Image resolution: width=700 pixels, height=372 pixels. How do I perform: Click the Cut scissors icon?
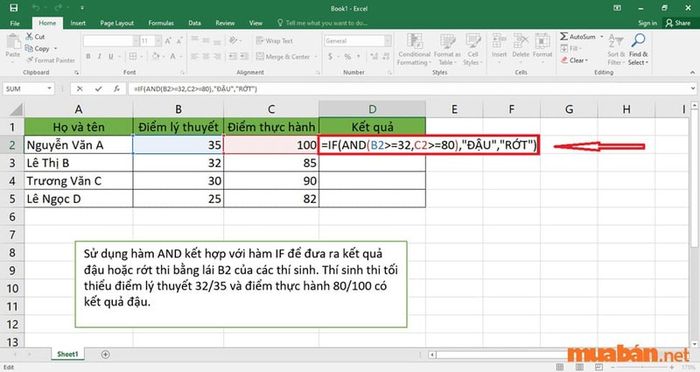pos(29,37)
